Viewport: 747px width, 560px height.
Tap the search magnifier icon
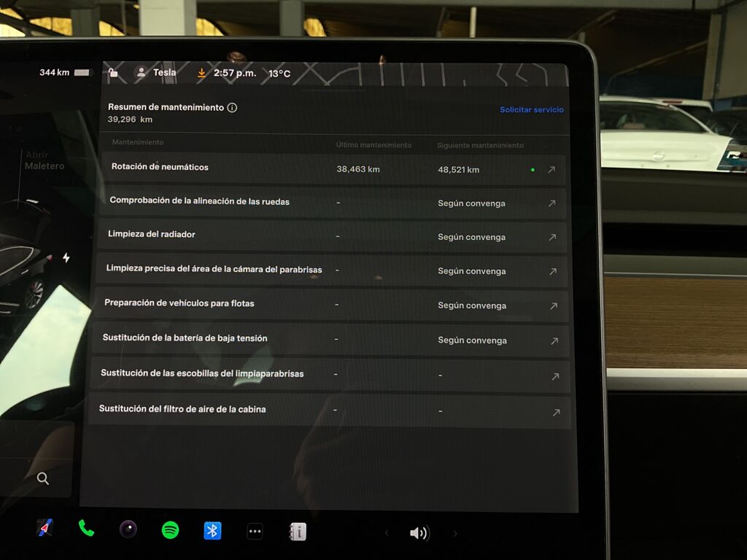43,478
